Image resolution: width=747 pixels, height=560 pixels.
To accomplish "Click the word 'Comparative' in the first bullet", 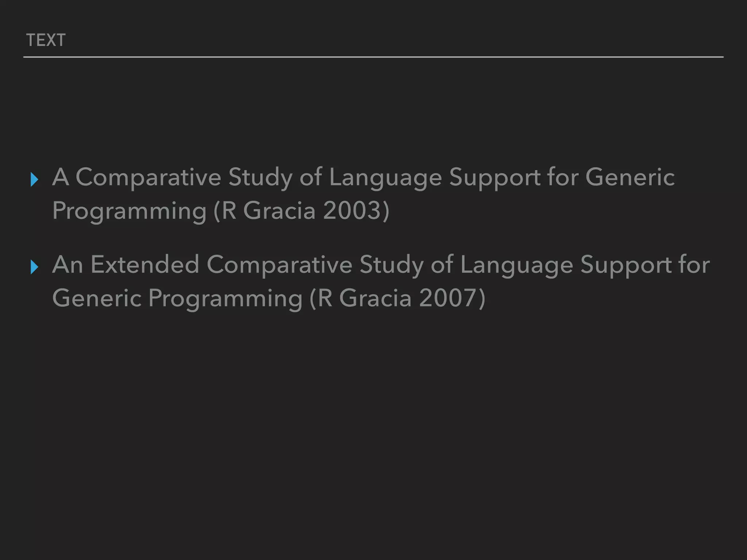I will (x=148, y=178).
